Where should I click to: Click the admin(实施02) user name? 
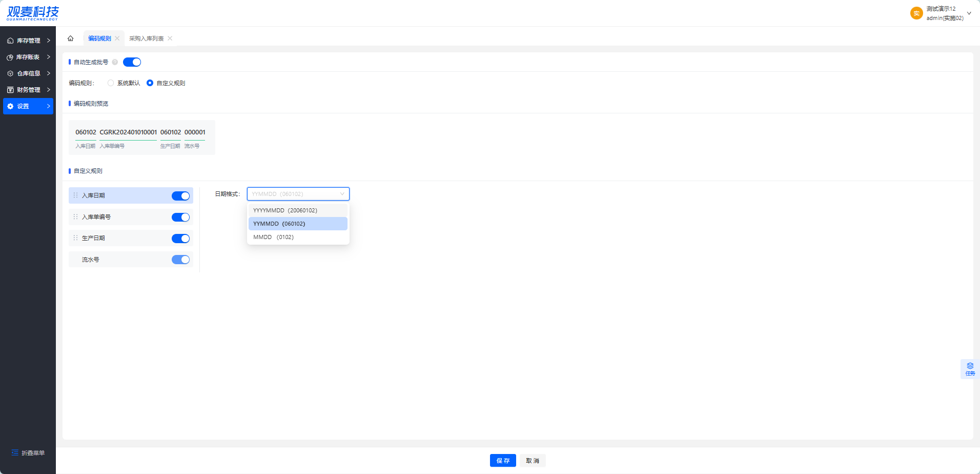coord(945,18)
